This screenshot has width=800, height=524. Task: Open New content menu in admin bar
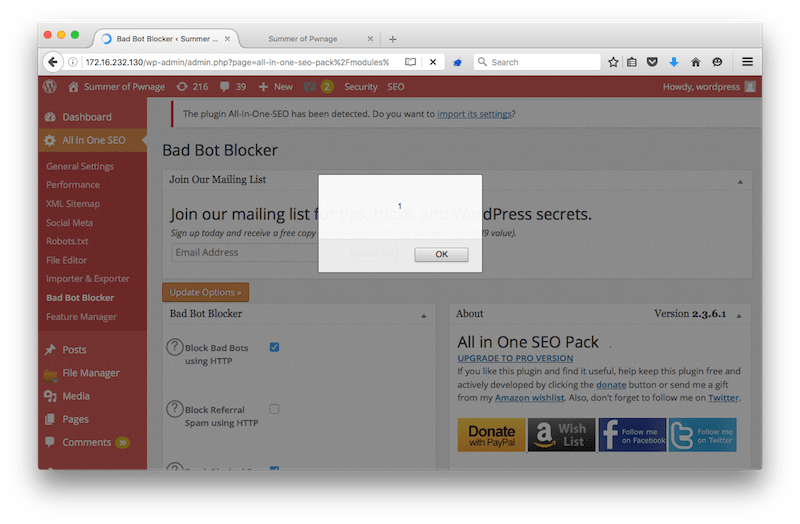[x=276, y=87]
